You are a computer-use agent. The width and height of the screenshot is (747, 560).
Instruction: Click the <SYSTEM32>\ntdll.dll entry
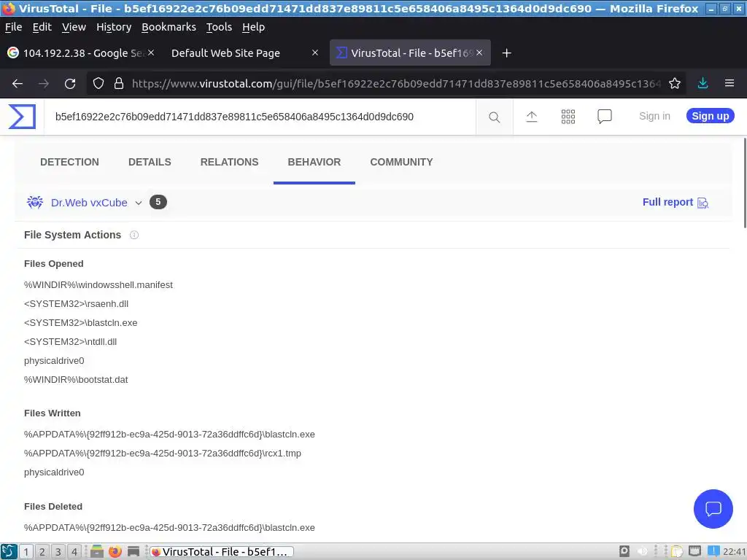70,342
